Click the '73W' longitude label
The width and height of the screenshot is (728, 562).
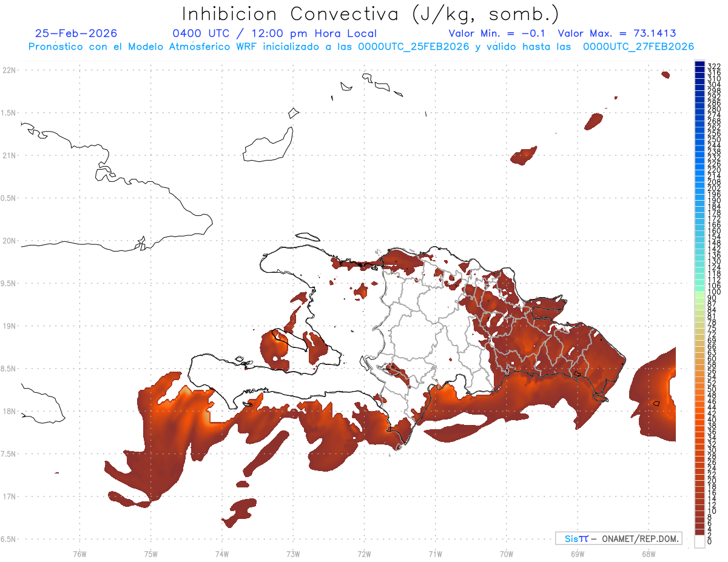pyautogui.click(x=293, y=554)
